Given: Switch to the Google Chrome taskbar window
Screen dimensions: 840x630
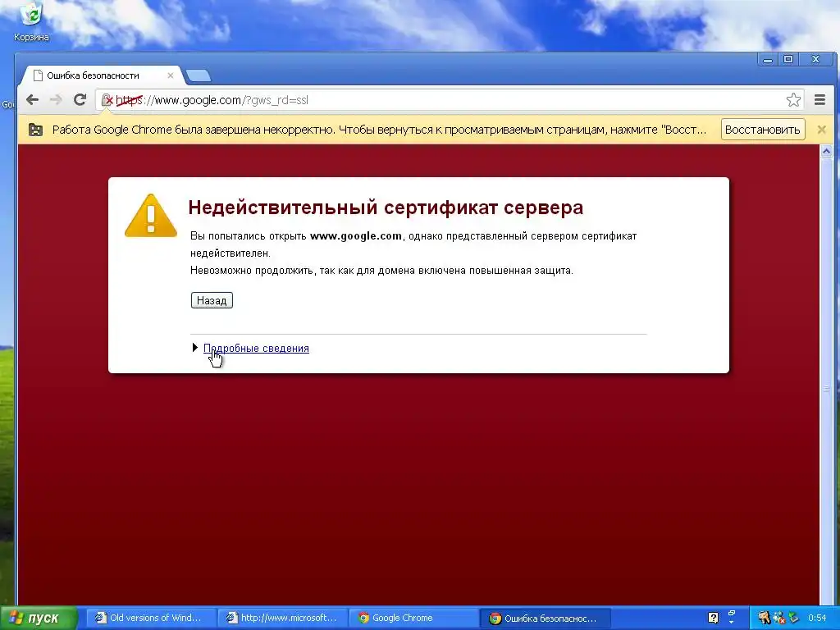Looking at the screenshot, I should point(413,619).
